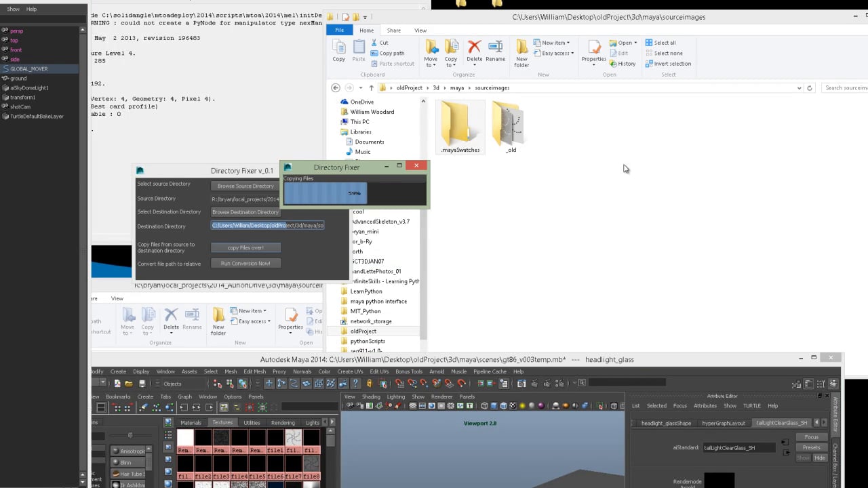Click Select all in Explorer ribbon
This screenshot has width=868, height=488.
tap(660, 43)
